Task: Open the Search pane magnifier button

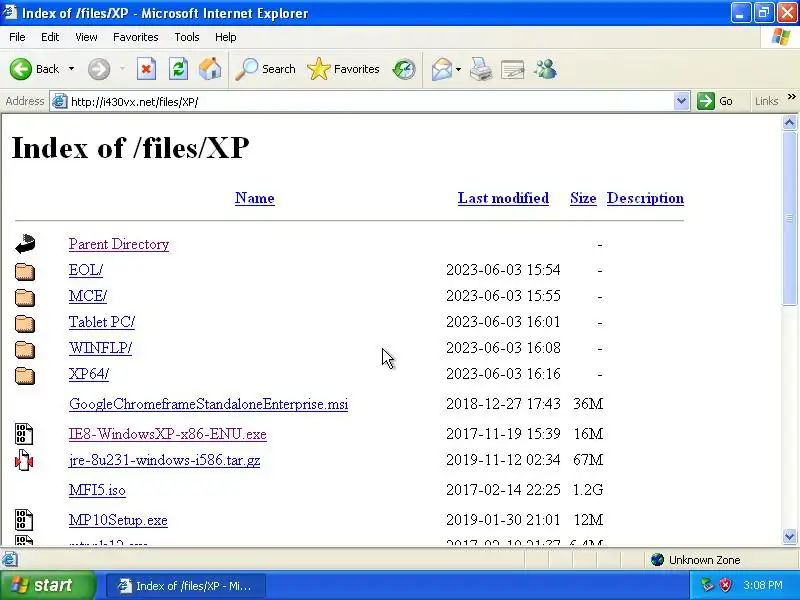Action: pos(265,69)
